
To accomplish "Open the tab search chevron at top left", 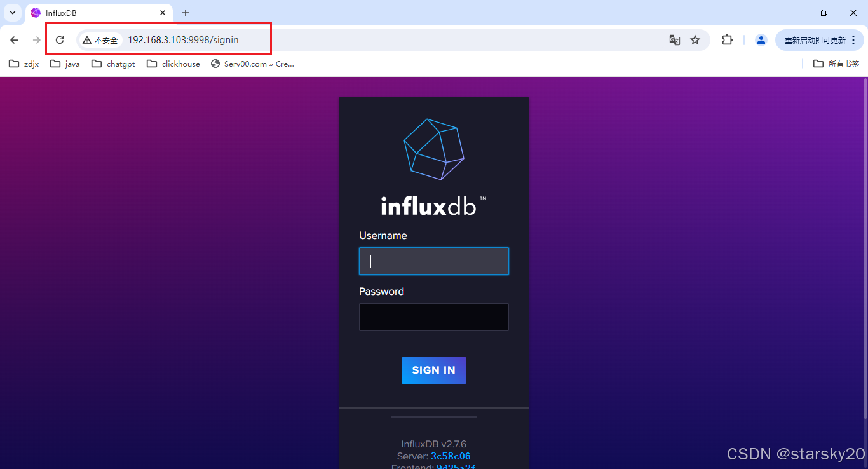I will coord(12,13).
